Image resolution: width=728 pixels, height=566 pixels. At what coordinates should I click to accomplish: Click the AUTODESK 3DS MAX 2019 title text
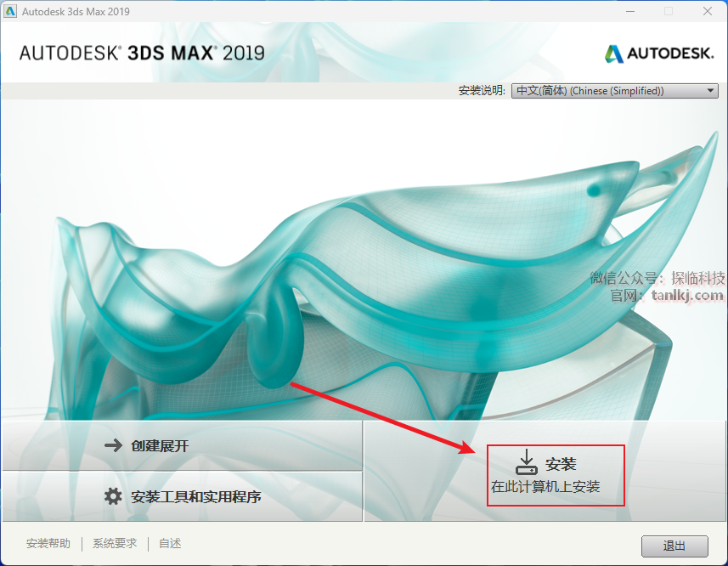click(x=142, y=53)
